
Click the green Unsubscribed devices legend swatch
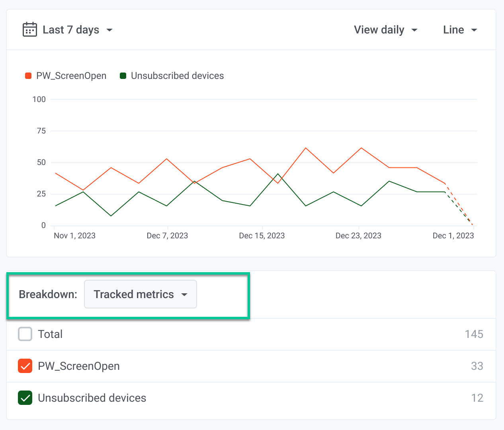pos(123,76)
